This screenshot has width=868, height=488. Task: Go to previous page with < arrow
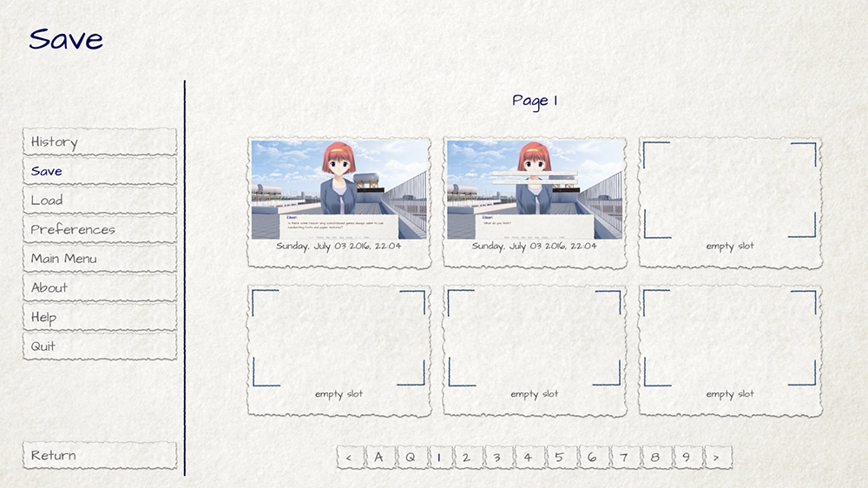coord(349,457)
